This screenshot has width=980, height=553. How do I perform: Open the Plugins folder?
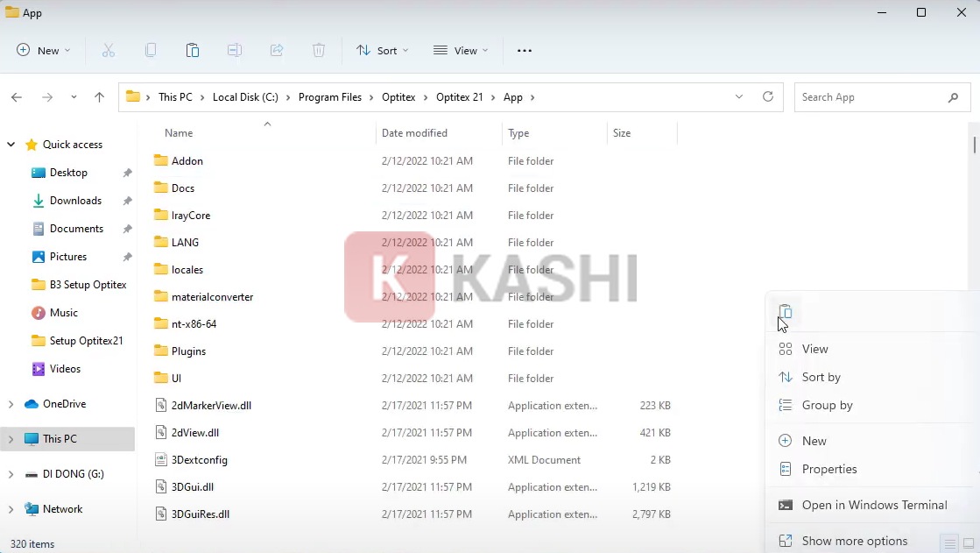point(188,351)
